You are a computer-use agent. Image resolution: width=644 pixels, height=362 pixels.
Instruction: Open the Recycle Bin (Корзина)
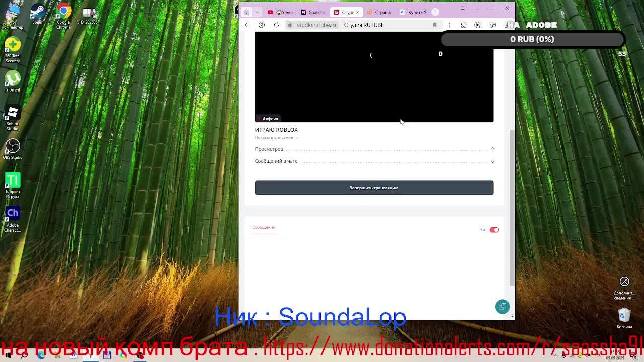point(624,319)
